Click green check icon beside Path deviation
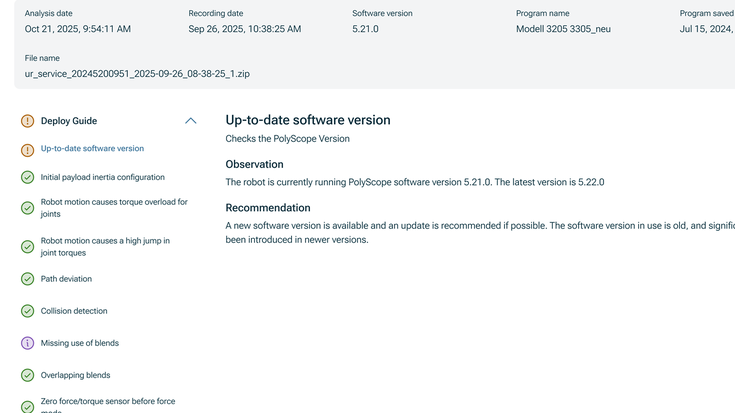Screen dimensions: 735x413 [27, 279]
